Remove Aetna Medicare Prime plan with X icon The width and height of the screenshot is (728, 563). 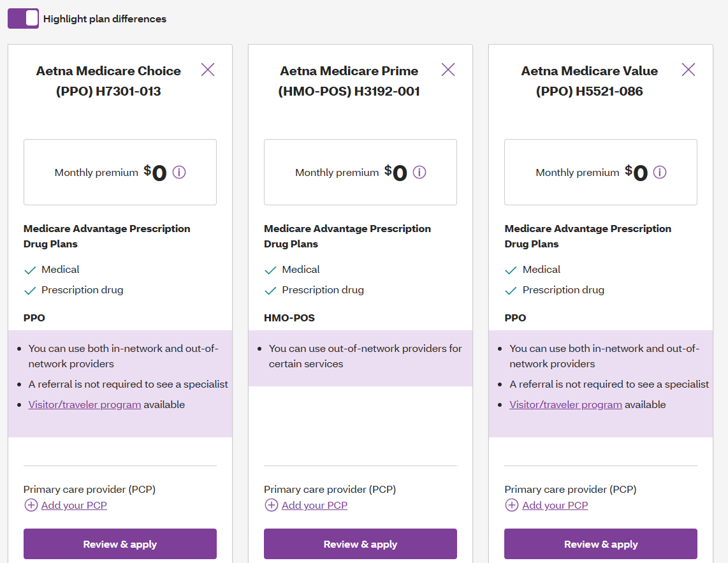tap(448, 69)
